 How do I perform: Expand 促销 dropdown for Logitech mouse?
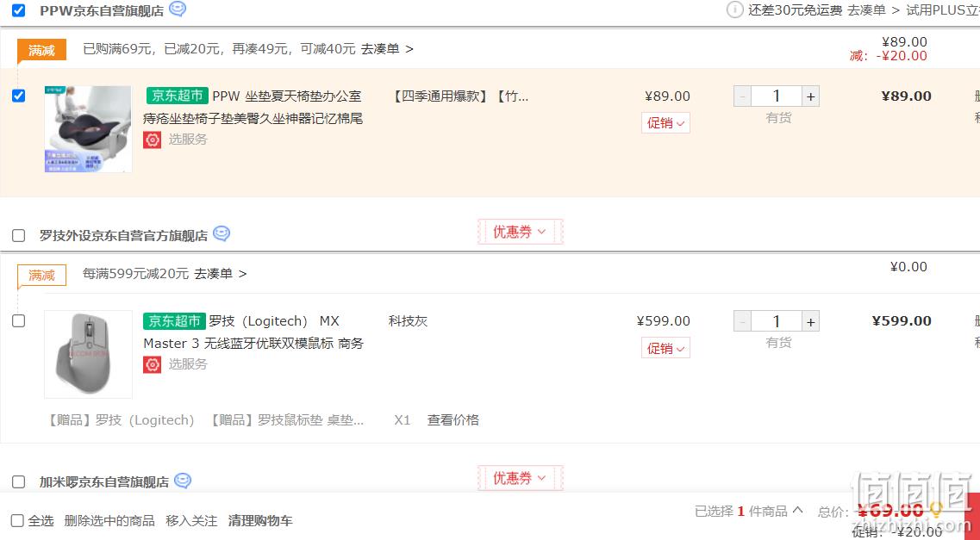pyautogui.click(x=665, y=348)
